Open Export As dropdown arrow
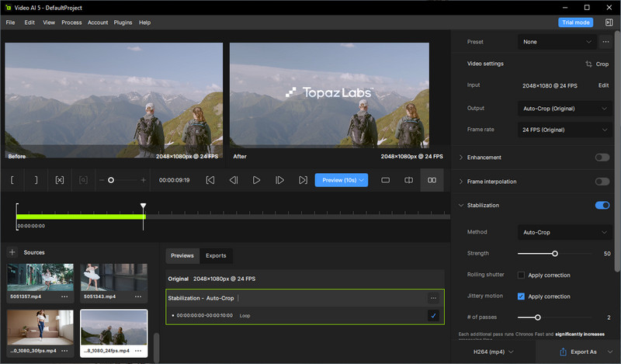The height and width of the screenshot is (364, 621). pos(610,352)
